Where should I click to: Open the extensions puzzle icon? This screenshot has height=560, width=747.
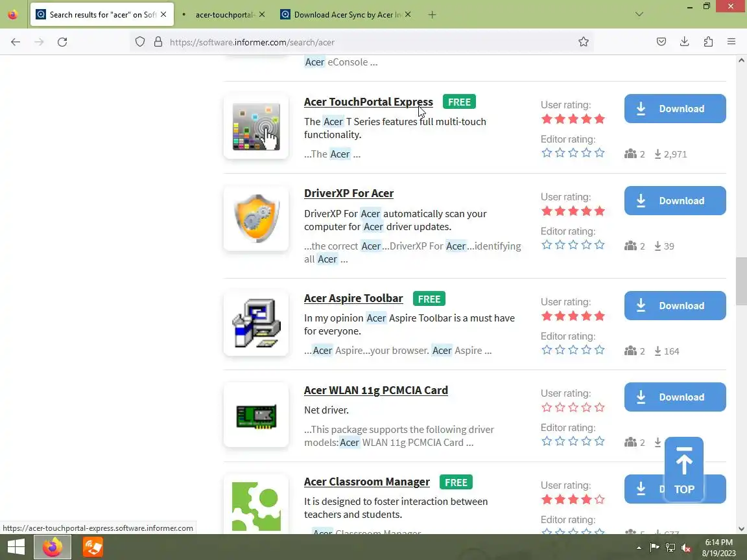[x=708, y=42]
